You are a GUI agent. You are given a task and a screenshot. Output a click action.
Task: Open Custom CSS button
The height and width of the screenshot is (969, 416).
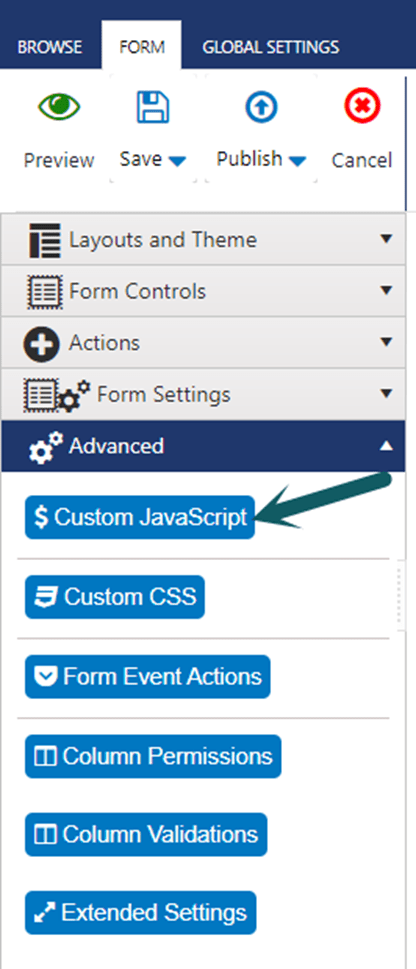pyautogui.click(x=115, y=597)
